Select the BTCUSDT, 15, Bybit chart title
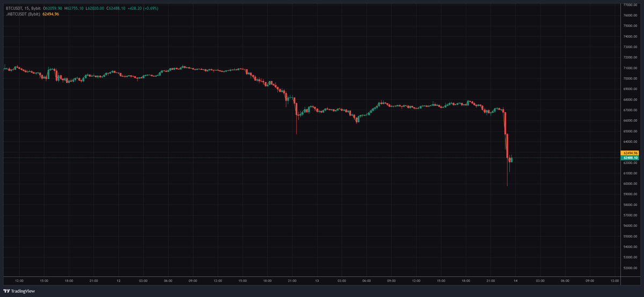 point(24,9)
